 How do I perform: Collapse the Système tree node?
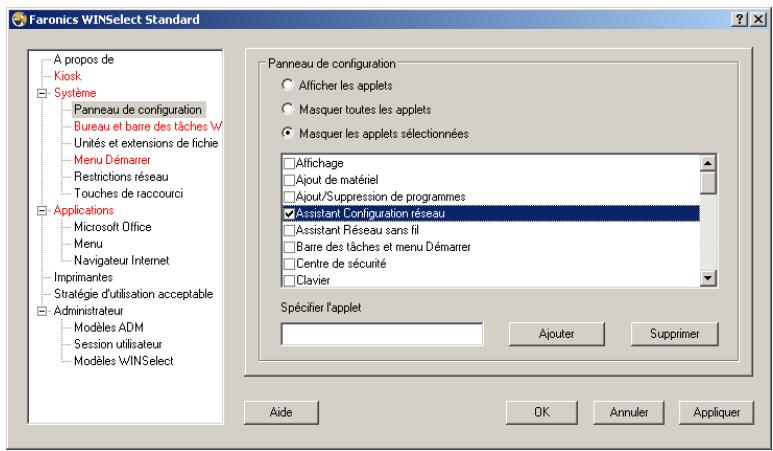coord(42,93)
